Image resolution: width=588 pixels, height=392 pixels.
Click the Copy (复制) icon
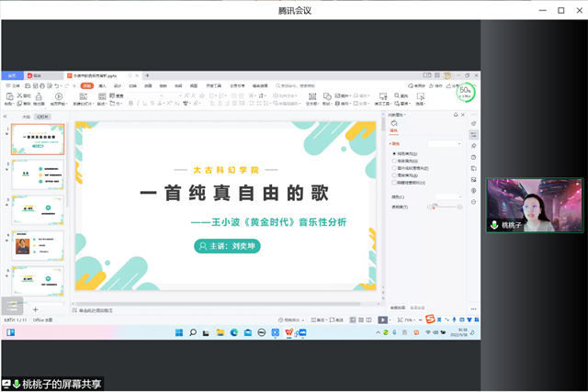click(19, 104)
